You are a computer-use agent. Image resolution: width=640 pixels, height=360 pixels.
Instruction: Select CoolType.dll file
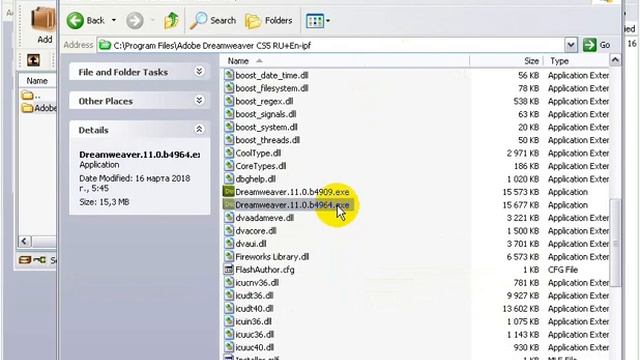click(258, 153)
